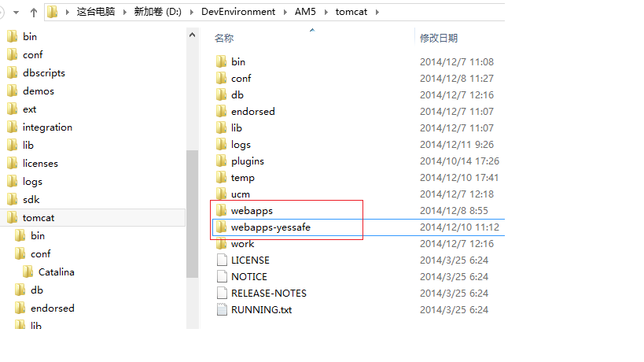Image resolution: width=644 pixels, height=362 pixels.
Task: Click the address bar folder icon
Action: click(52, 12)
